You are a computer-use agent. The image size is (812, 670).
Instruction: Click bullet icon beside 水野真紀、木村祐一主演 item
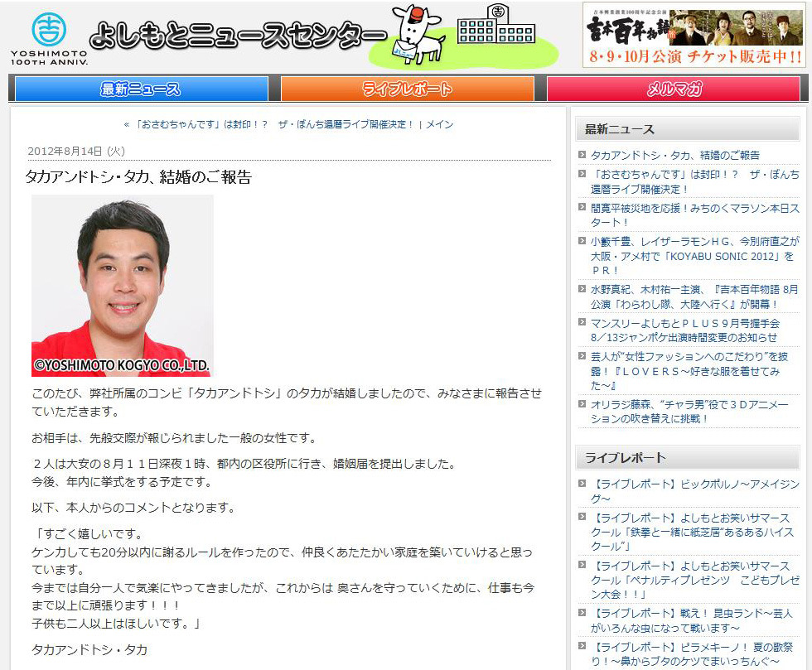[582, 289]
